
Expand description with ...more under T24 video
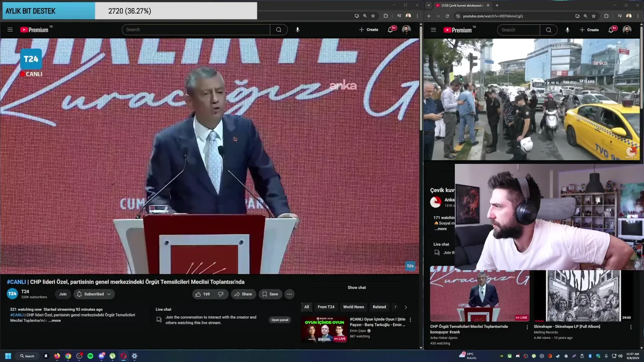point(55,320)
